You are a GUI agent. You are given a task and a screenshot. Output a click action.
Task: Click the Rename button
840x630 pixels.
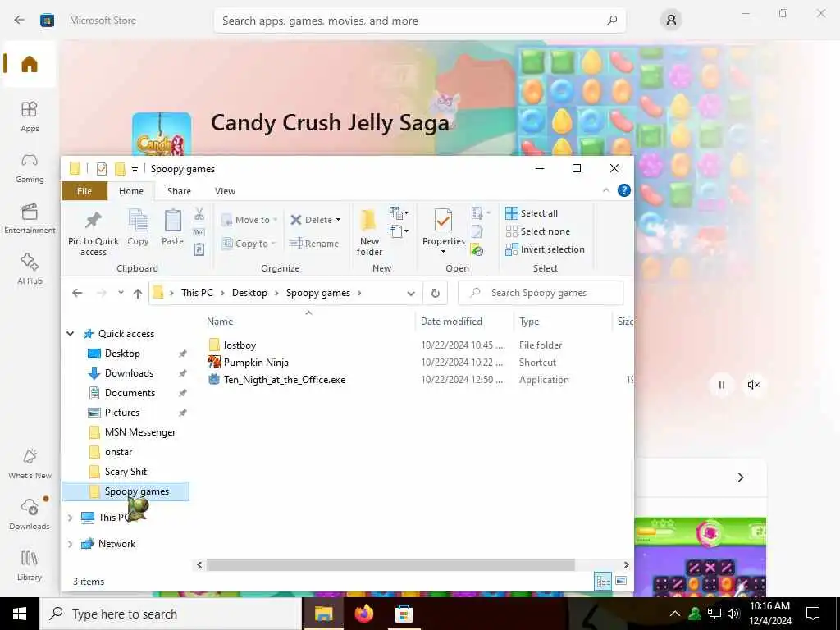tap(314, 244)
